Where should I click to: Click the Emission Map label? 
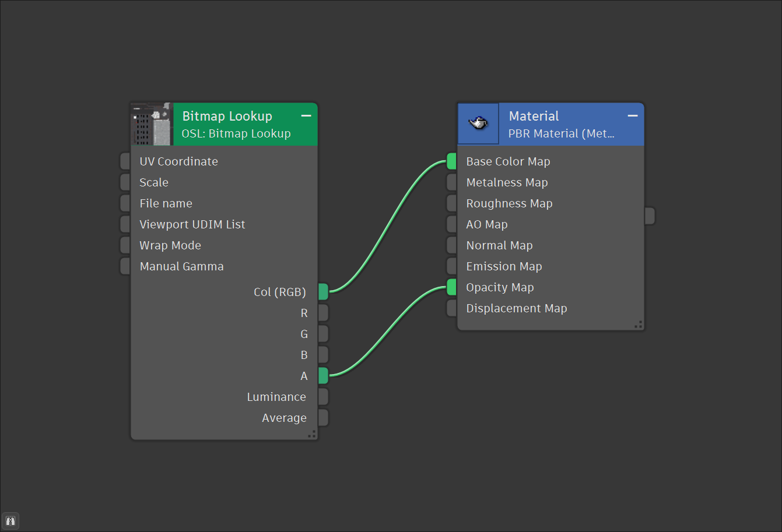click(x=504, y=266)
